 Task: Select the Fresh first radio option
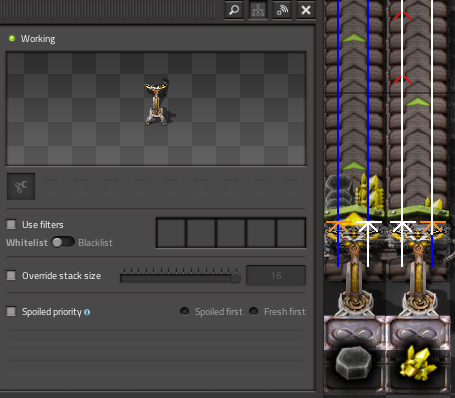253,311
